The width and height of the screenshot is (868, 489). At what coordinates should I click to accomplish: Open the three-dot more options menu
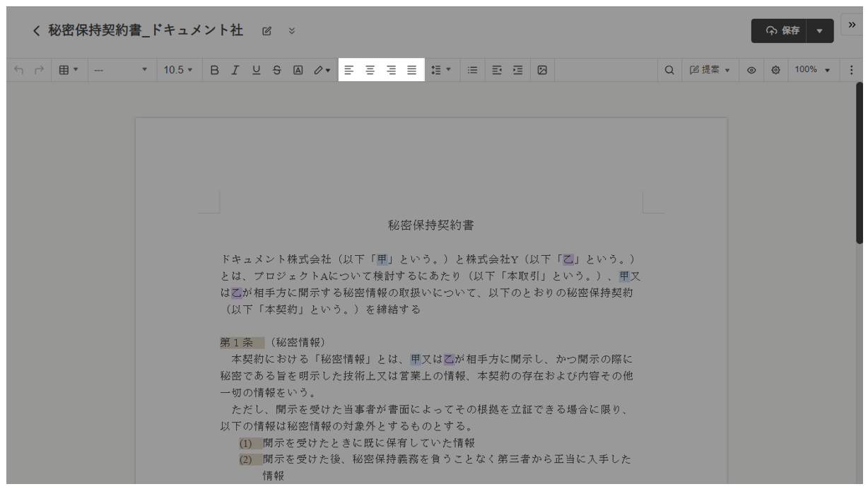pyautogui.click(x=851, y=70)
